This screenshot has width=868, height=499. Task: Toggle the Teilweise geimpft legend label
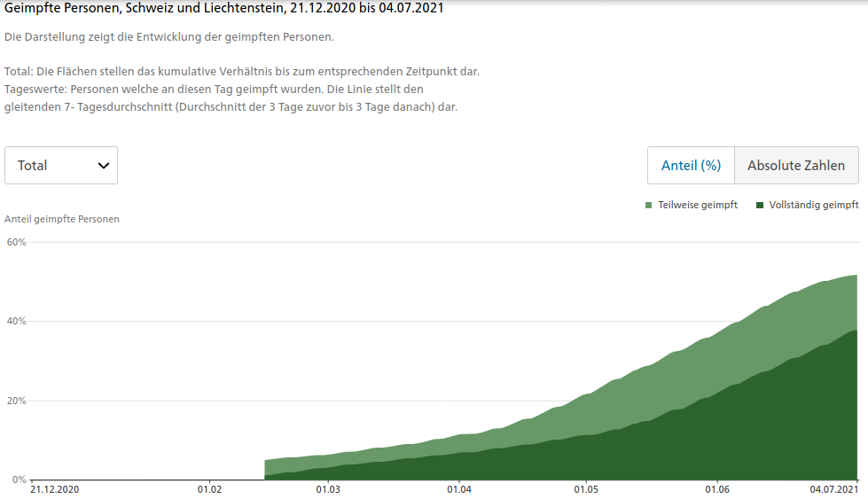698,205
